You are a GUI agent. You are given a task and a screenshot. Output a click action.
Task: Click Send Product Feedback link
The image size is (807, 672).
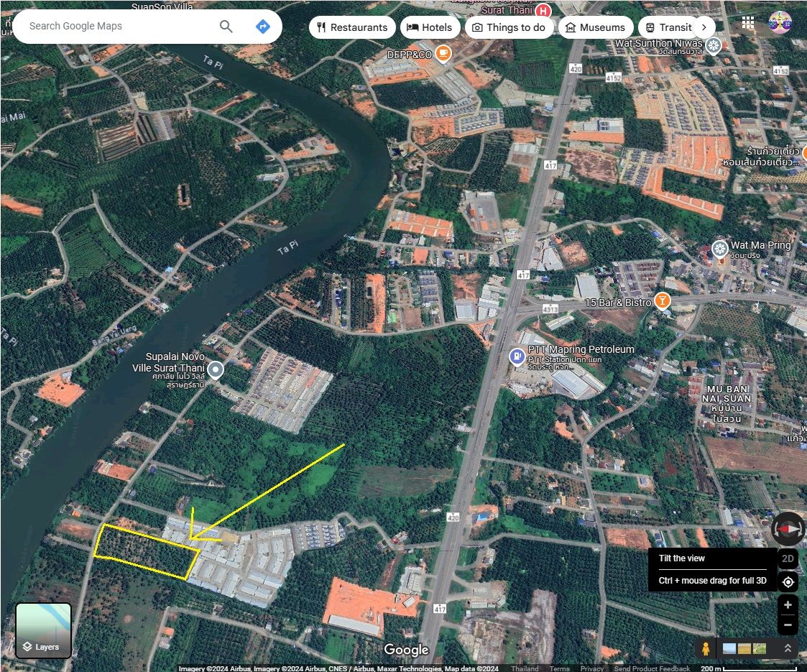click(x=652, y=668)
